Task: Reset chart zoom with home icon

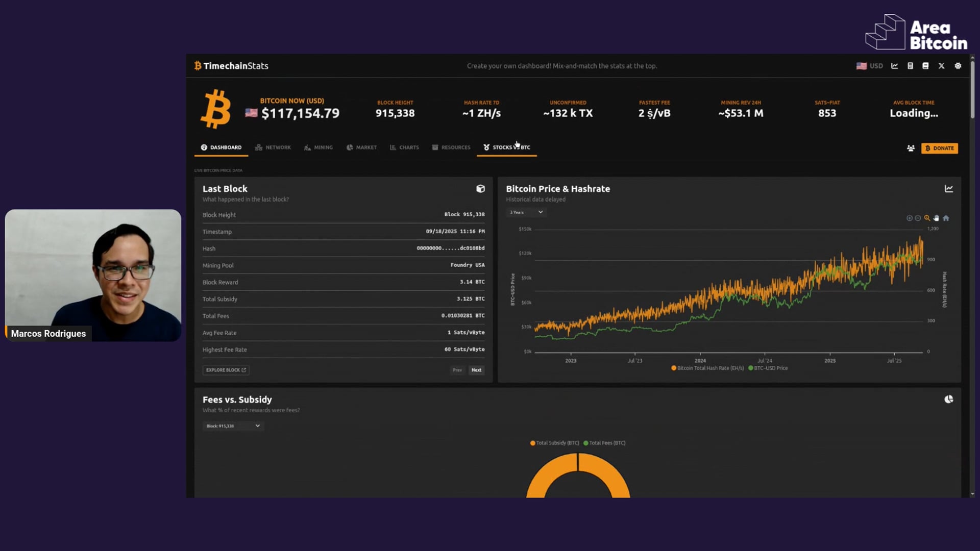Action: pos(946,218)
